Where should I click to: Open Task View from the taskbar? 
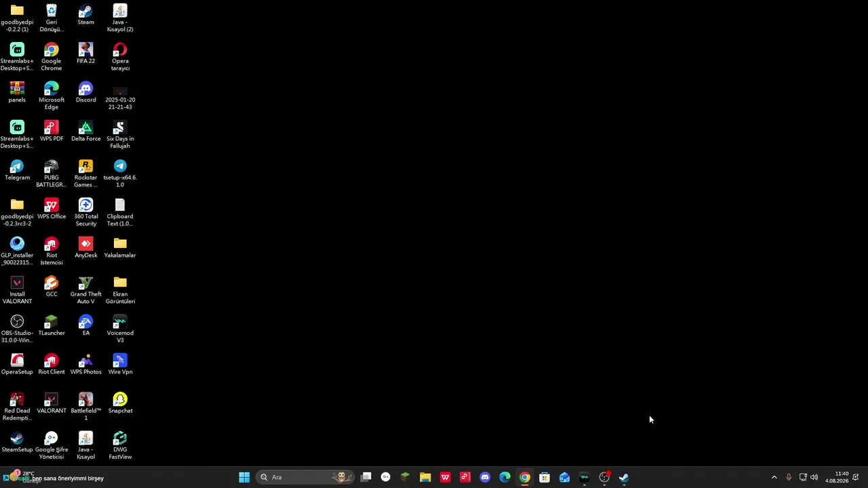pos(366,477)
